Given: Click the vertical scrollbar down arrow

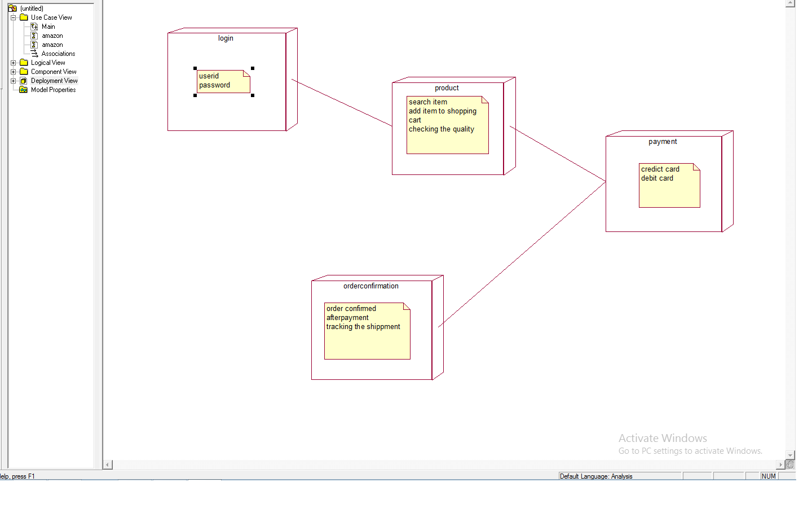Looking at the screenshot, I should [x=791, y=455].
